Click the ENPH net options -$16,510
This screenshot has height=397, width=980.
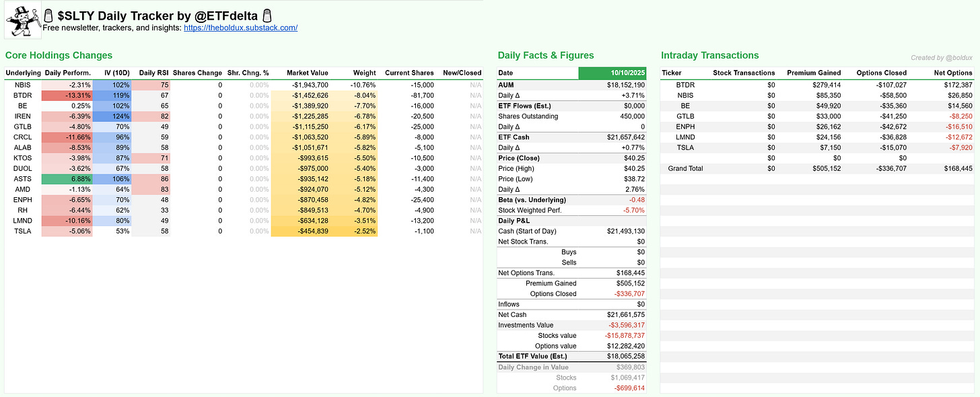tap(958, 127)
